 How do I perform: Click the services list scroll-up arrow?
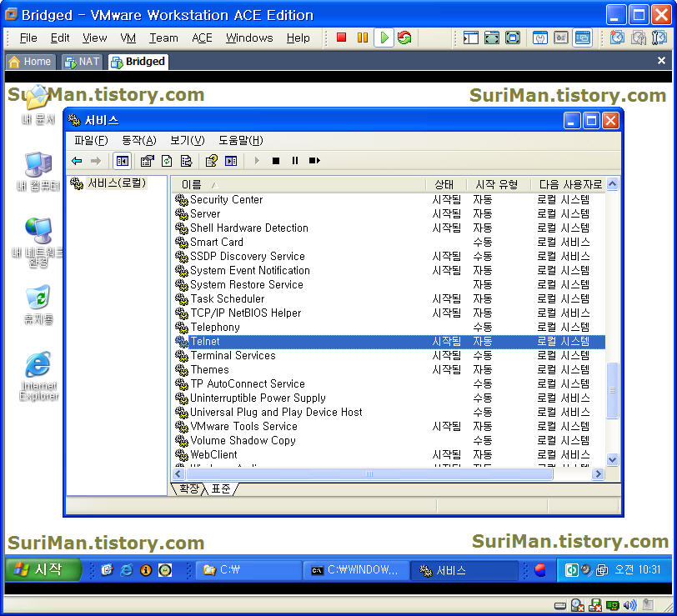pos(612,184)
